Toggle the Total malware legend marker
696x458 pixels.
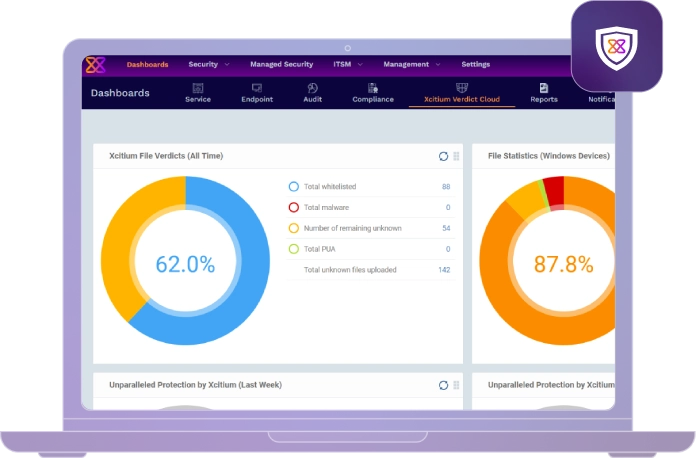[293, 208]
